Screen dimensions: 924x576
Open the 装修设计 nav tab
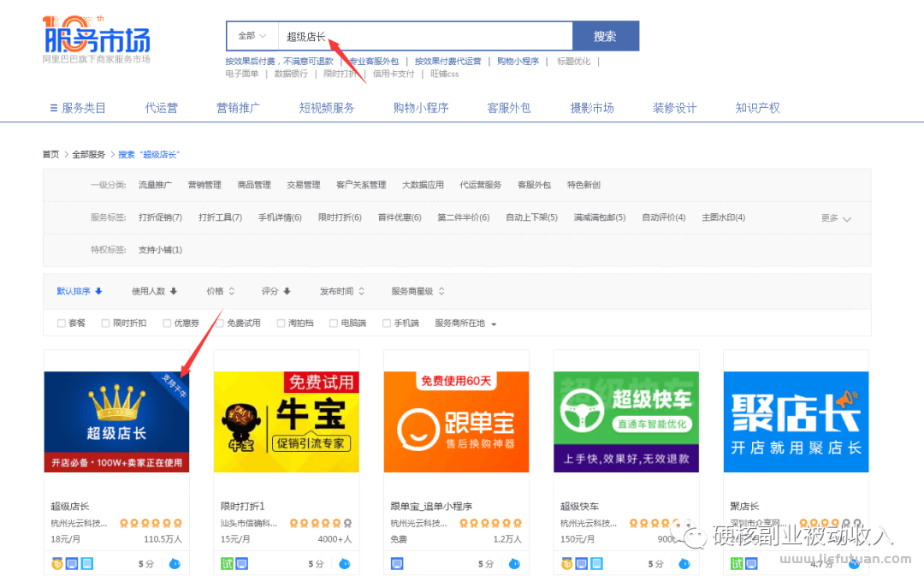coord(675,108)
